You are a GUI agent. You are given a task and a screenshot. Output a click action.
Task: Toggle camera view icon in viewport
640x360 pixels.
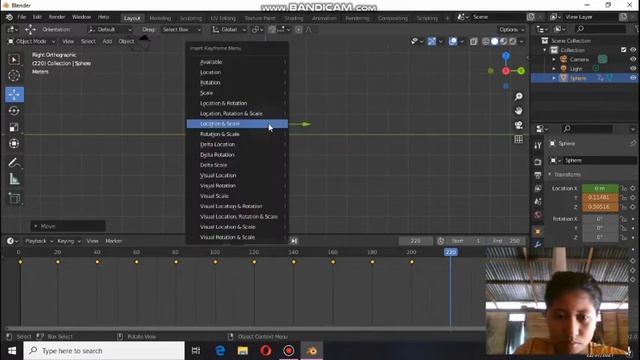[x=518, y=125]
